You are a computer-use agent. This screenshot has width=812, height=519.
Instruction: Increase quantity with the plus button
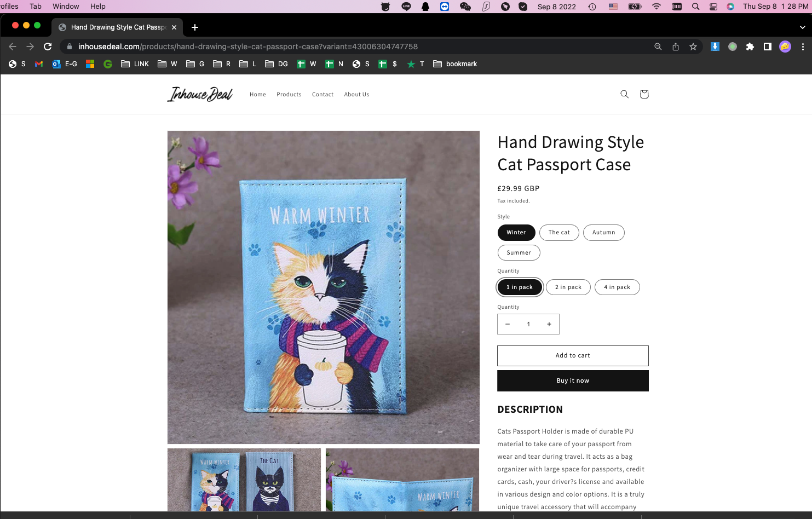[x=549, y=324]
